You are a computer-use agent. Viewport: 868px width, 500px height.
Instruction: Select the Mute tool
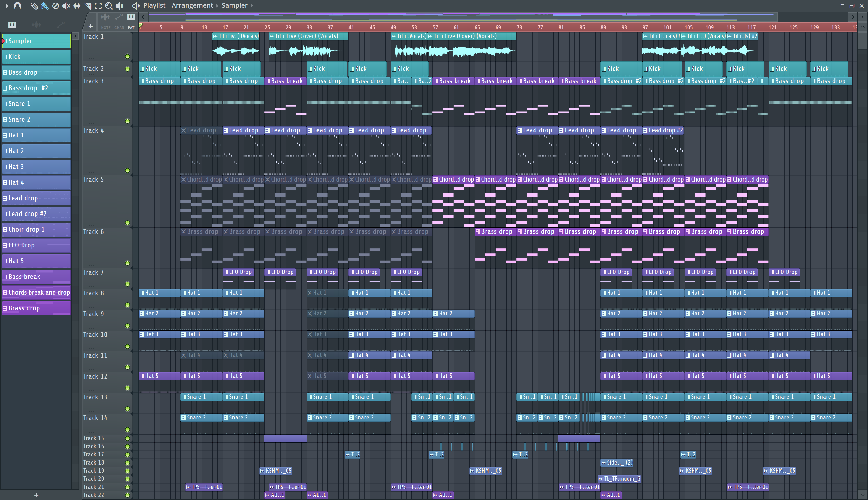(x=66, y=6)
